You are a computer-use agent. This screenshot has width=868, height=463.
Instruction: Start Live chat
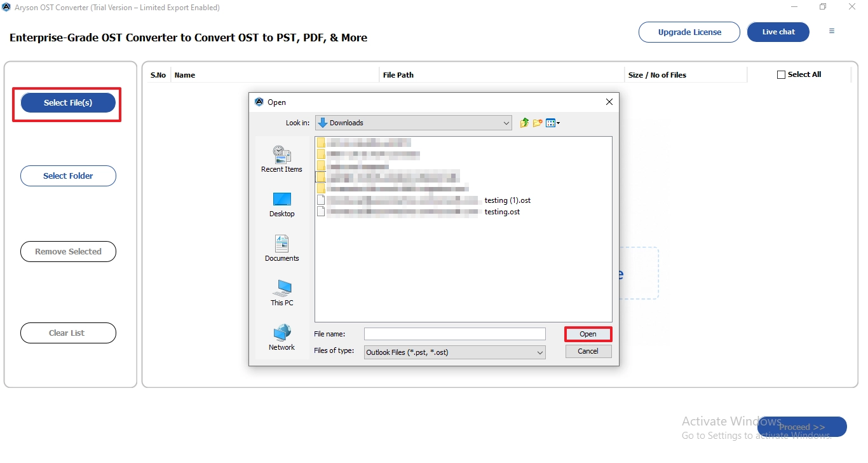coord(778,32)
